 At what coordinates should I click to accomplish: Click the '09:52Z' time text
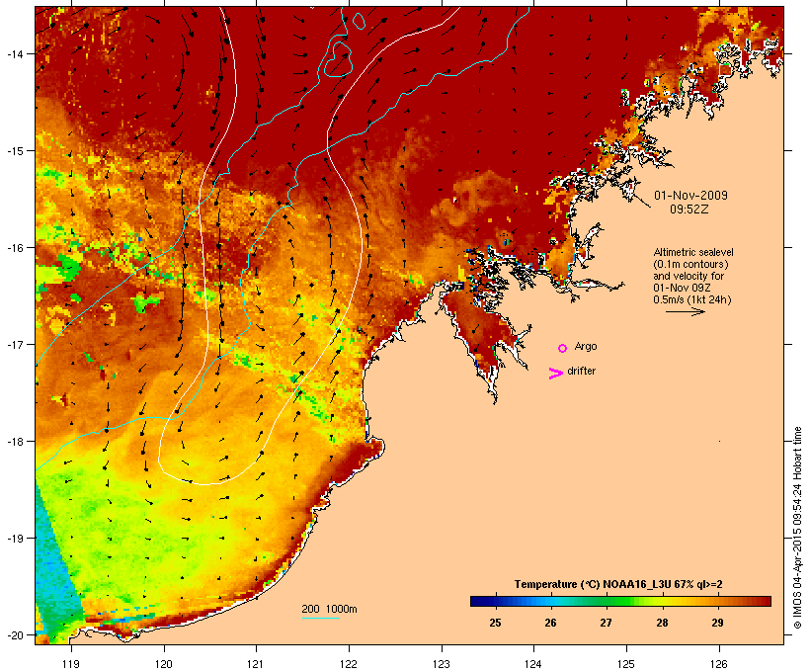point(689,210)
